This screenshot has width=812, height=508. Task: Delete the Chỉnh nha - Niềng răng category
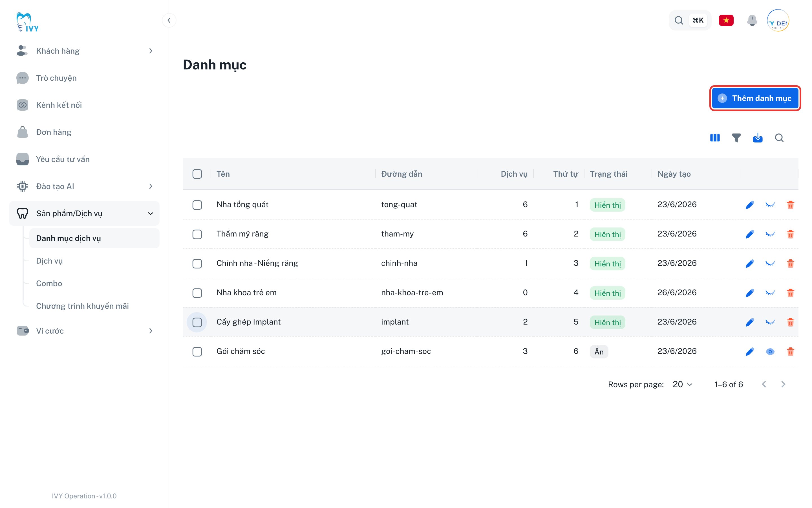[x=790, y=263]
